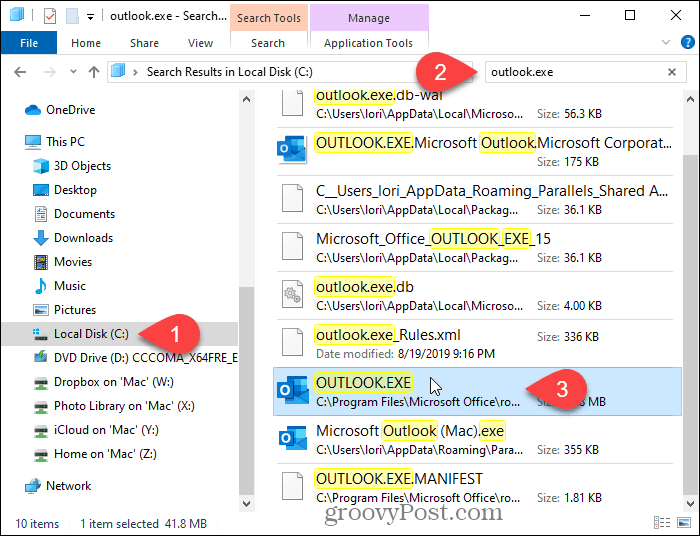Select Local Disk (C:) in sidebar

click(91, 334)
